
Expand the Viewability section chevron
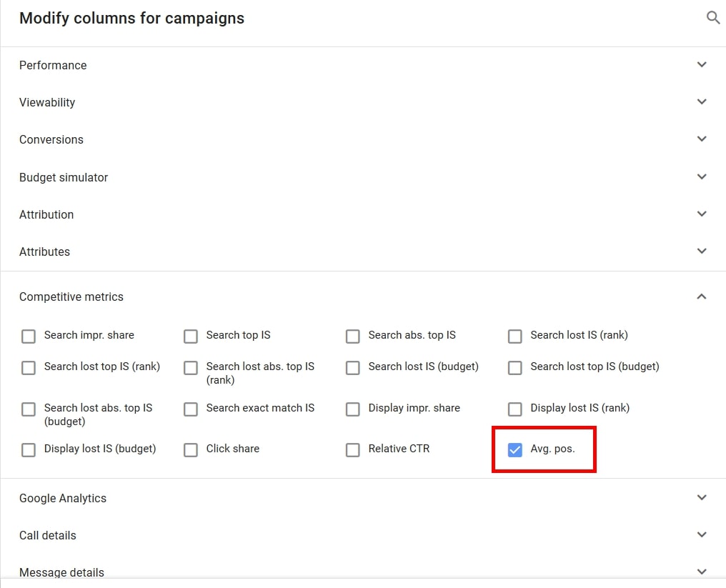point(701,102)
